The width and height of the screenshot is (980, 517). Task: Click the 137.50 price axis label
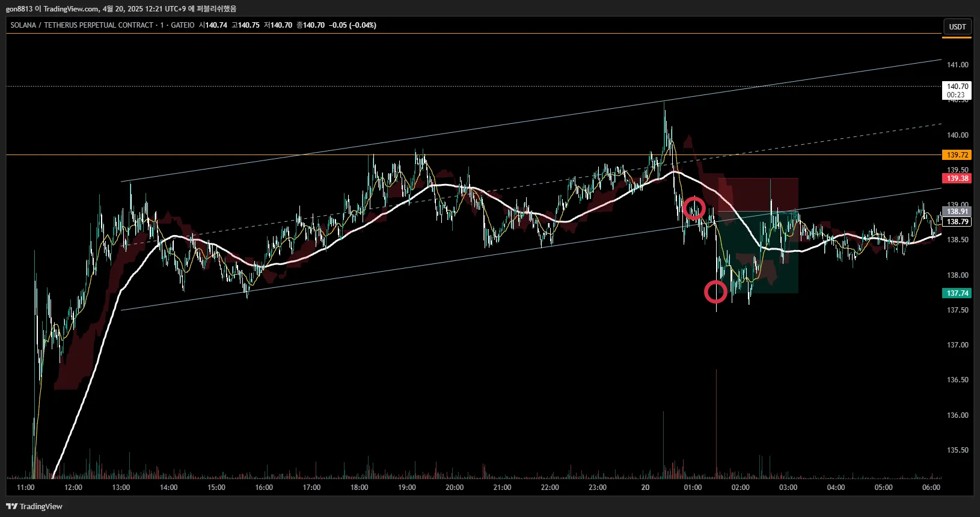point(958,310)
